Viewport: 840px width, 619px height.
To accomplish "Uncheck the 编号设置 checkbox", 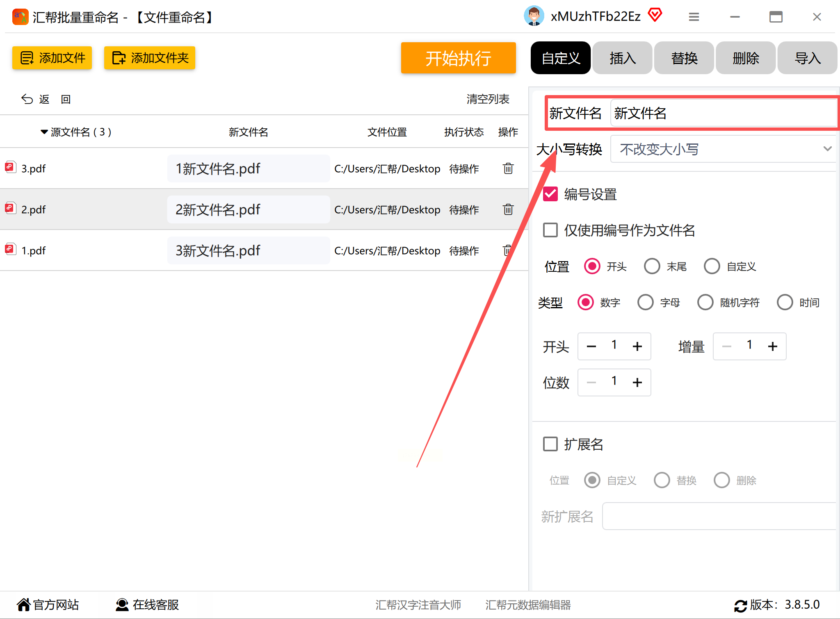I will [550, 194].
